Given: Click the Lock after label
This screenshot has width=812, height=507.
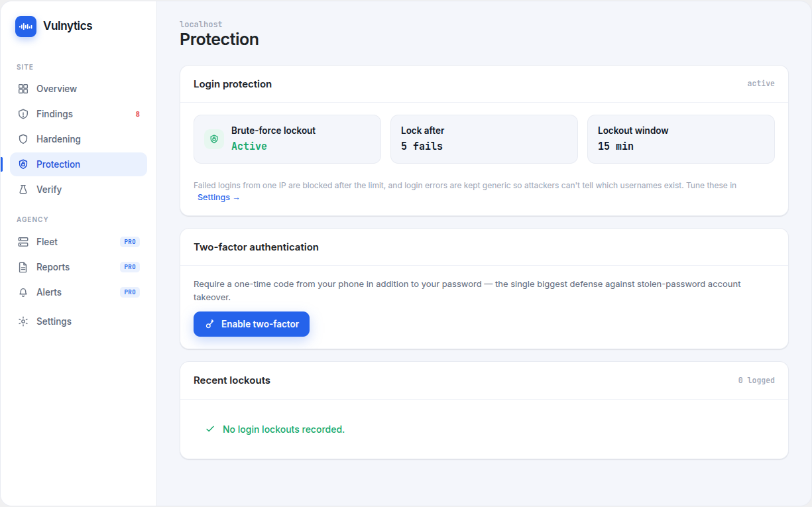Looking at the screenshot, I should pos(422,131).
